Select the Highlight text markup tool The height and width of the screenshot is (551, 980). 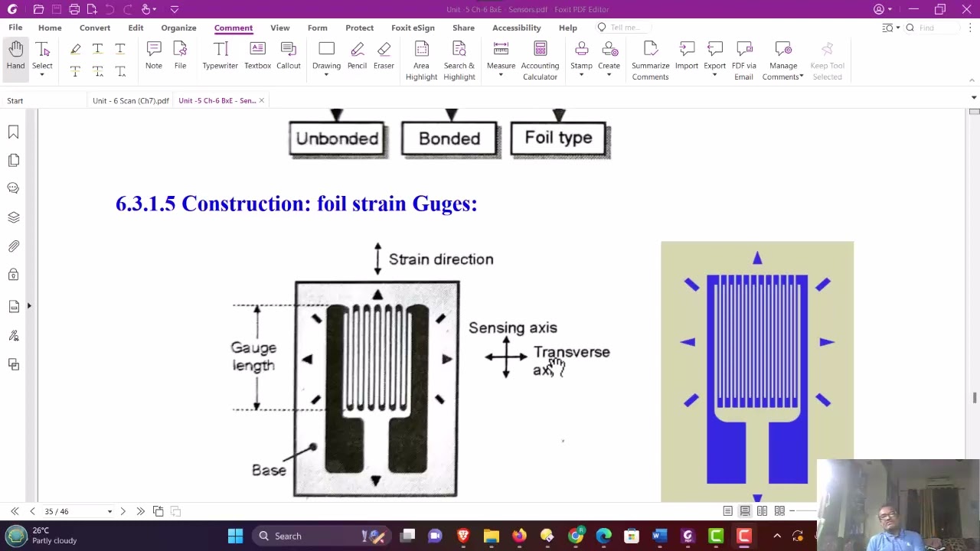(x=75, y=49)
